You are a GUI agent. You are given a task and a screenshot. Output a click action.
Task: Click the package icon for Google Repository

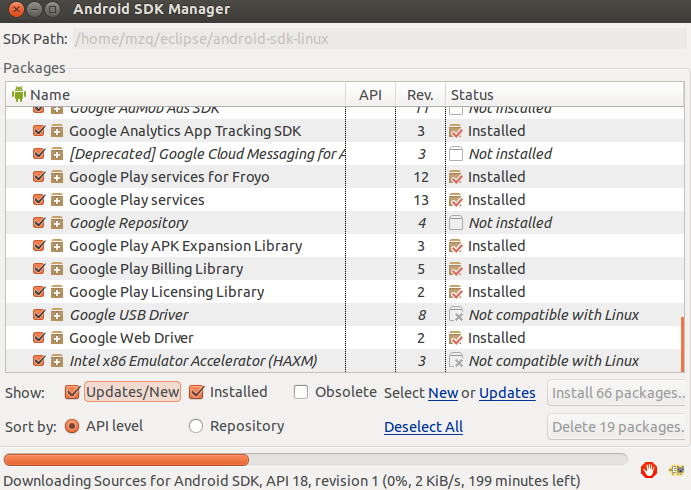tap(57, 223)
